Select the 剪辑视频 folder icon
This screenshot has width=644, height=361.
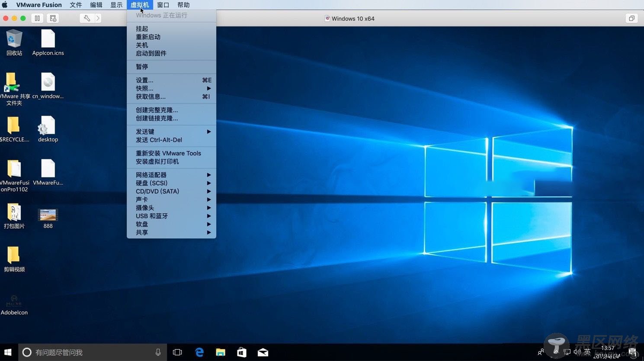tap(14, 259)
